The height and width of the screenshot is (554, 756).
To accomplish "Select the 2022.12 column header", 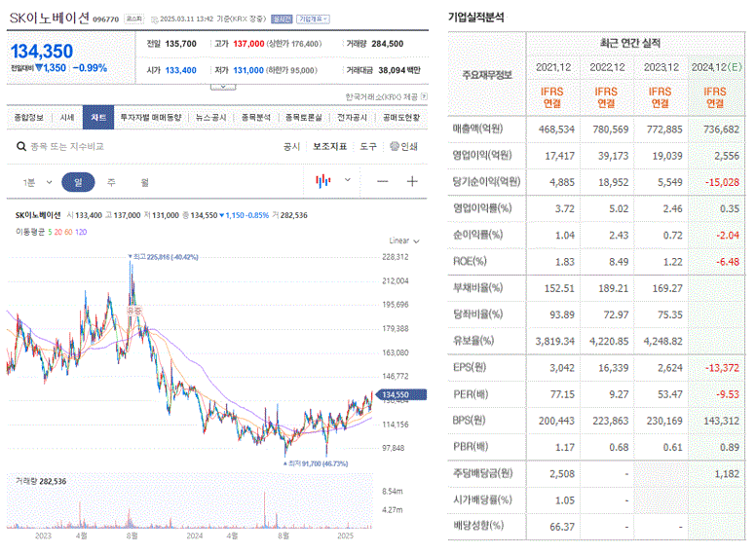I will (x=607, y=67).
